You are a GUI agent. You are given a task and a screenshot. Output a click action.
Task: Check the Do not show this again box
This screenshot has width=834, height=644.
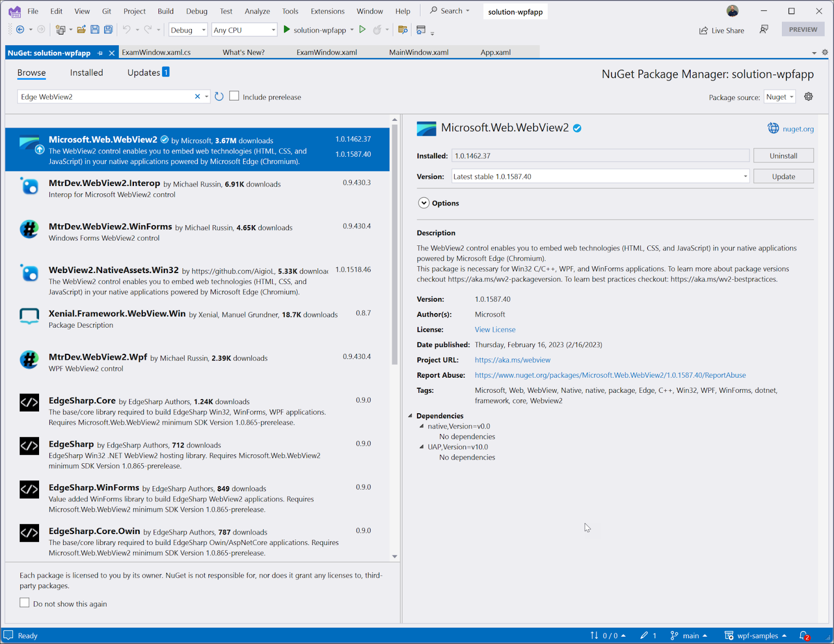pyautogui.click(x=24, y=603)
